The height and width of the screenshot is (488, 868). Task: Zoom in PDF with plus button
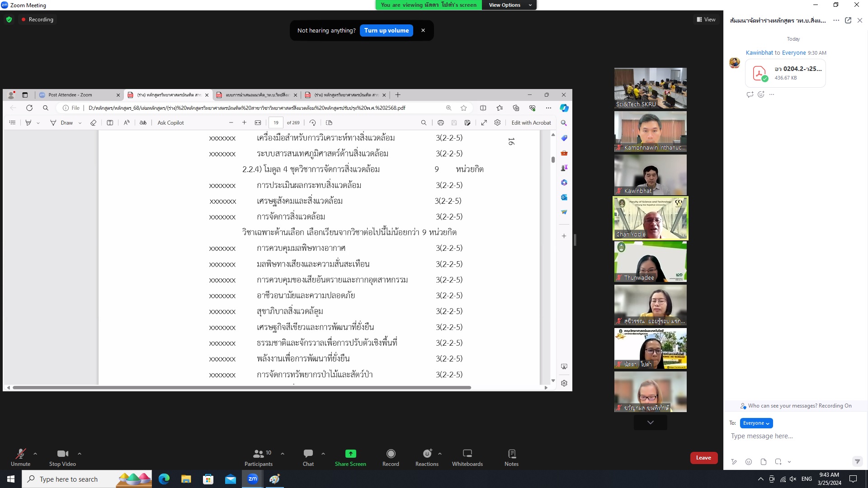tap(244, 122)
